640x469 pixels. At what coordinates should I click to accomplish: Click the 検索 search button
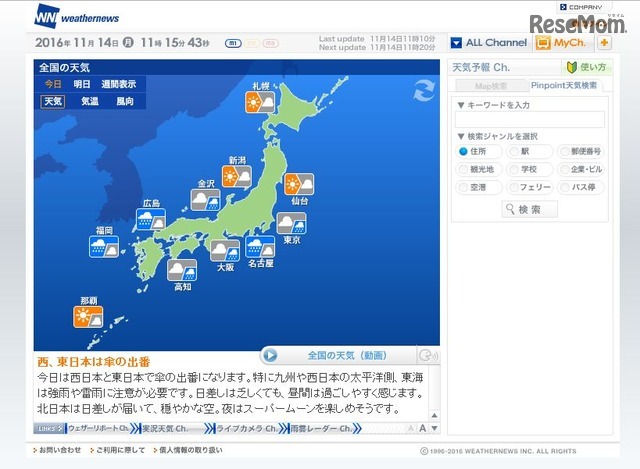pos(529,209)
